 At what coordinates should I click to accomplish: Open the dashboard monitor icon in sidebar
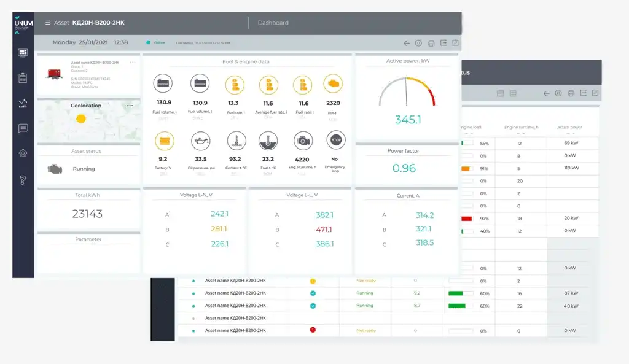pyautogui.click(x=23, y=53)
